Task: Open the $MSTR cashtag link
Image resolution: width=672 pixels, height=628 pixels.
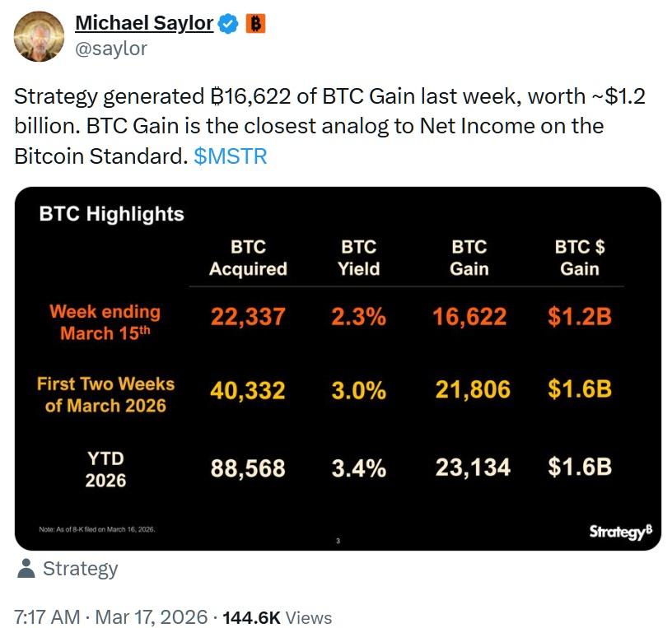Action: point(231,156)
